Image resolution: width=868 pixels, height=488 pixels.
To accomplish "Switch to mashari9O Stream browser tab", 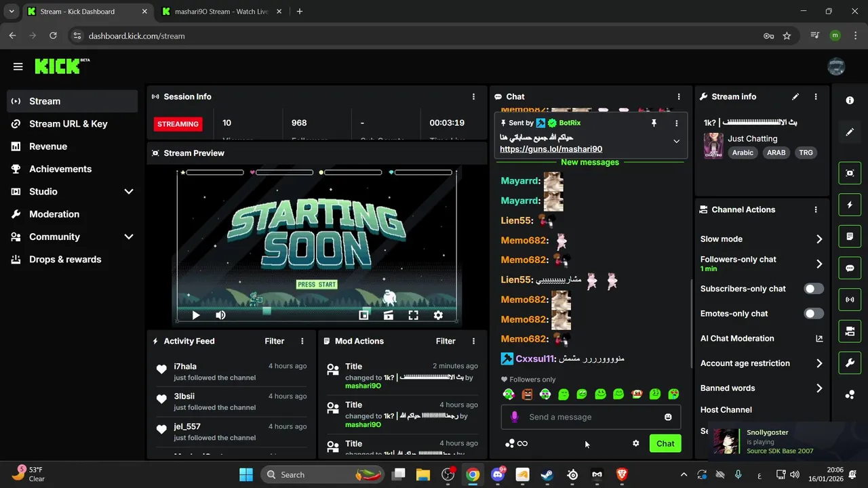I will tap(222, 12).
